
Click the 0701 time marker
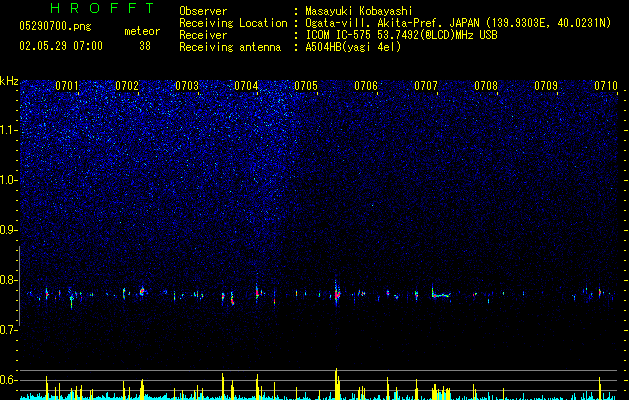click(x=67, y=86)
